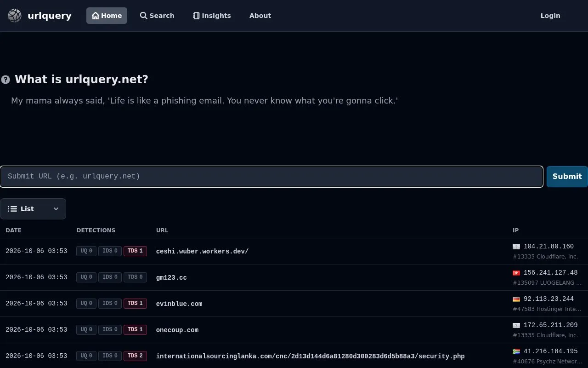
Task: Click unknown flag icon beside 104.21.80.160
Action: [516, 247]
